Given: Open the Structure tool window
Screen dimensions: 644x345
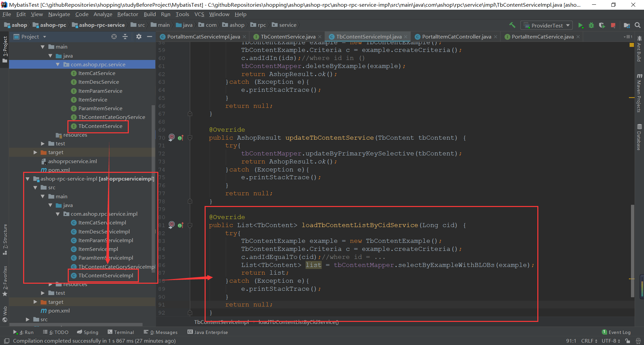Looking at the screenshot, I should coord(5,239).
